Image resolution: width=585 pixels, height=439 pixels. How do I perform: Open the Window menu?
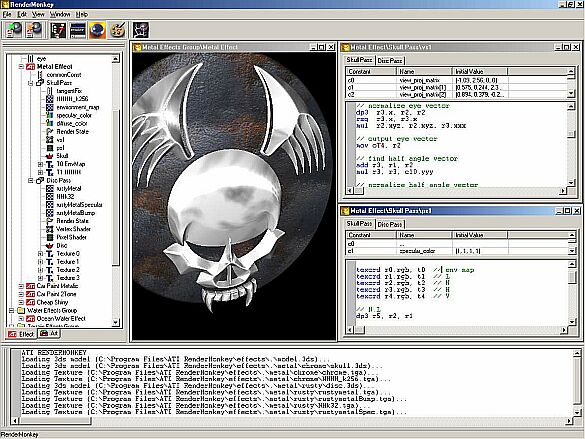pyautogui.click(x=60, y=15)
